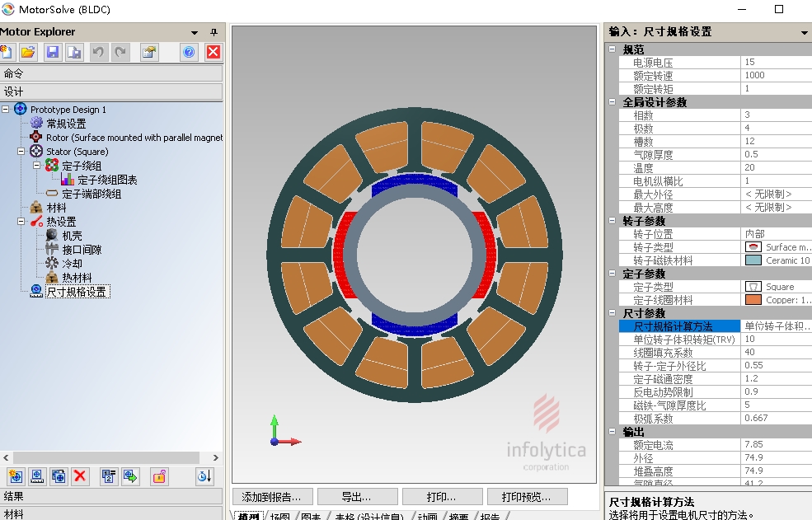Click the 打印... button
The image size is (812, 520).
tap(442, 497)
